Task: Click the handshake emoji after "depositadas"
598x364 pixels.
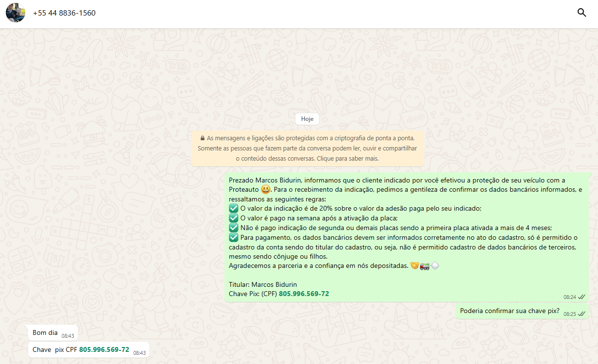Action: [414, 265]
